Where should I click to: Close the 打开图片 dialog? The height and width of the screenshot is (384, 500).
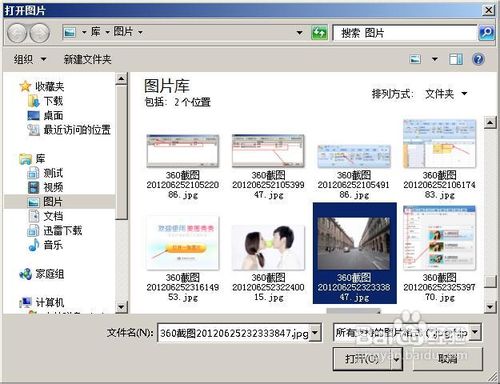(488, 10)
